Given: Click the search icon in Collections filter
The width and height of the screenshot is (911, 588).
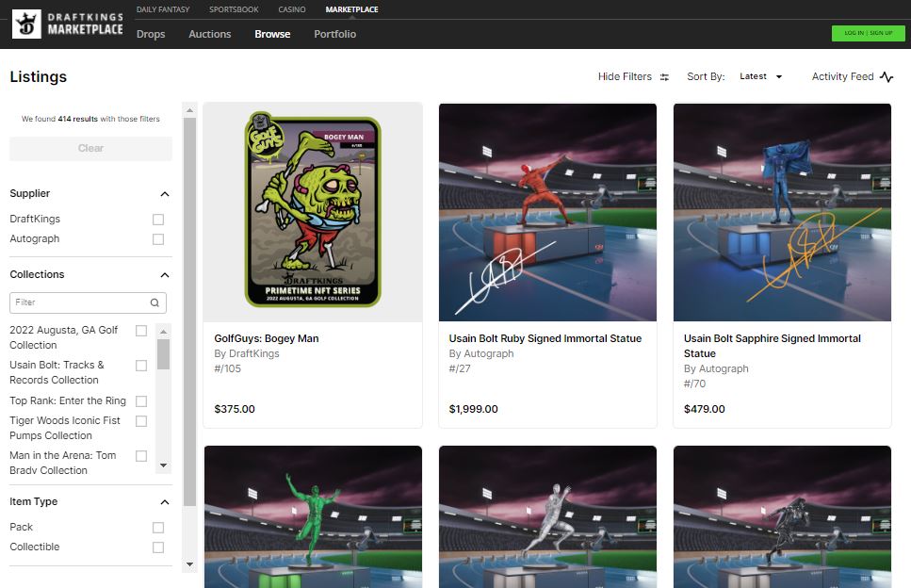Looking at the screenshot, I should (x=155, y=303).
